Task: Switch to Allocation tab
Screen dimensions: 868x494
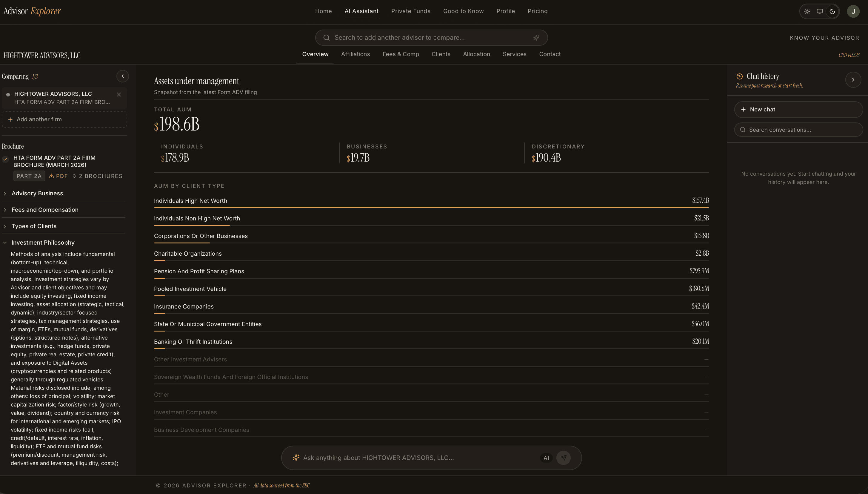Action: (476, 54)
